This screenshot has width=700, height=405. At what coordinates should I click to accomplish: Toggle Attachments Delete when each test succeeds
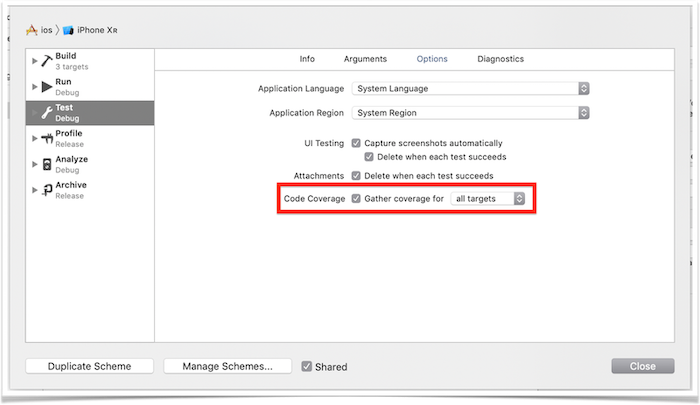coord(356,176)
